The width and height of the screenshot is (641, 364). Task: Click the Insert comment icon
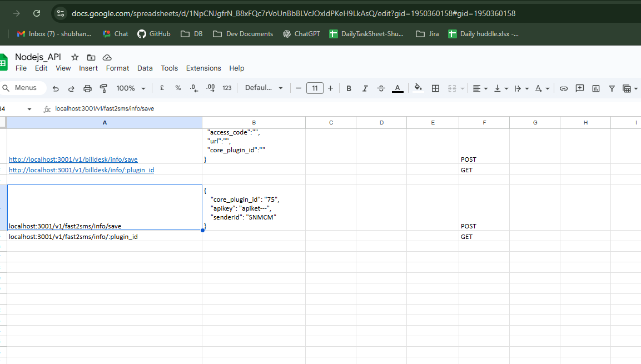point(580,88)
